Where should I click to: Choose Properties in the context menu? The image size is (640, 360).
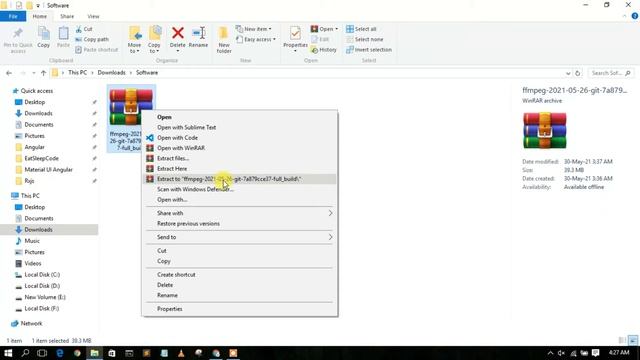pyautogui.click(x=240, y=309)
